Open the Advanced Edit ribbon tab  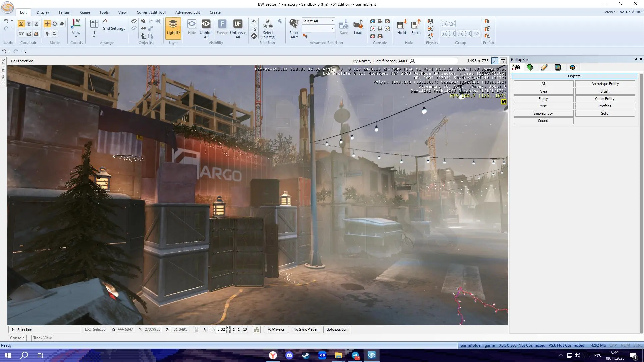(187, 12)
